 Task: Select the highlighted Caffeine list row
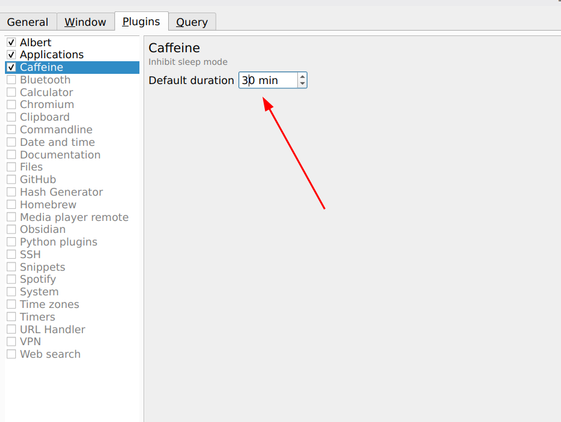(x=72, y=67)
